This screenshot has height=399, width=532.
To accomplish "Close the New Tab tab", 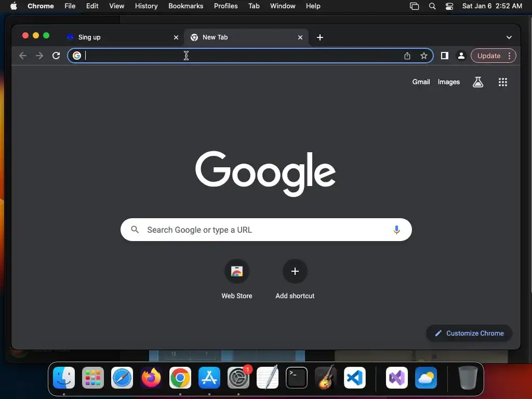I will pos(300,37).
